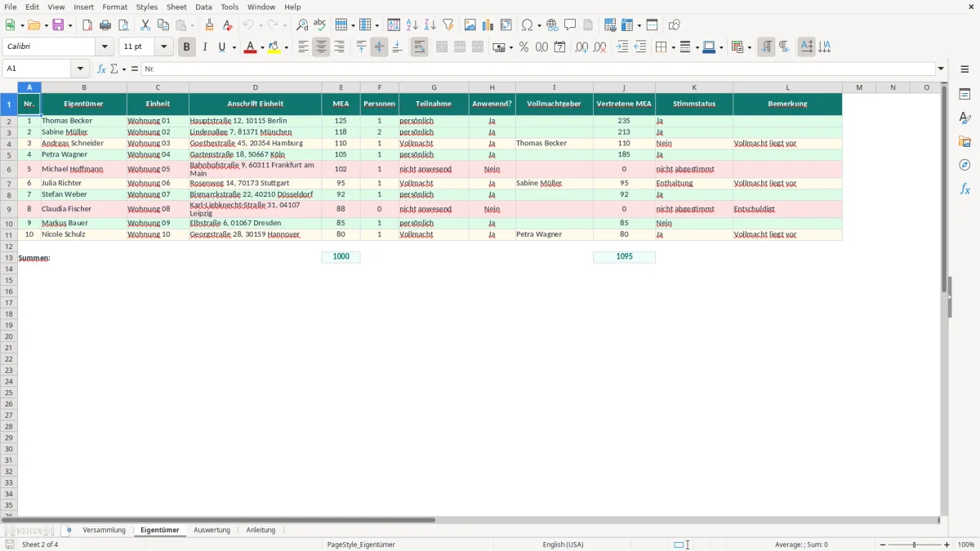980x551 pixels.
Task: Click the Sort Descending icon
Action: [430, 25]
